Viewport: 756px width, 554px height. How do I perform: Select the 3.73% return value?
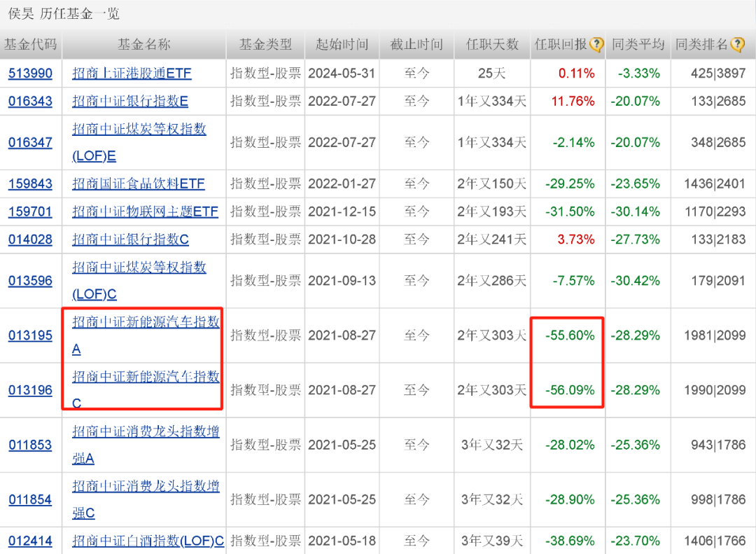point(576,240)
